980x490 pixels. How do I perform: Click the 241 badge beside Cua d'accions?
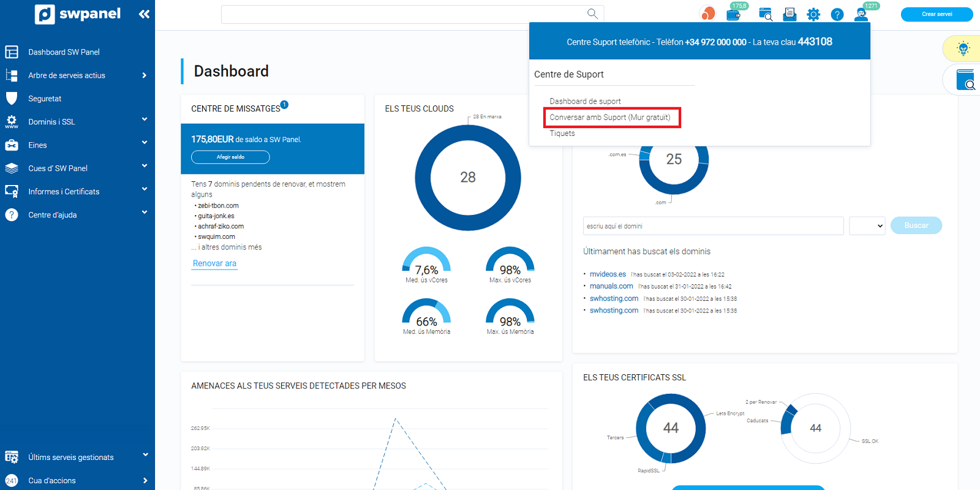(x=12, y=481)
